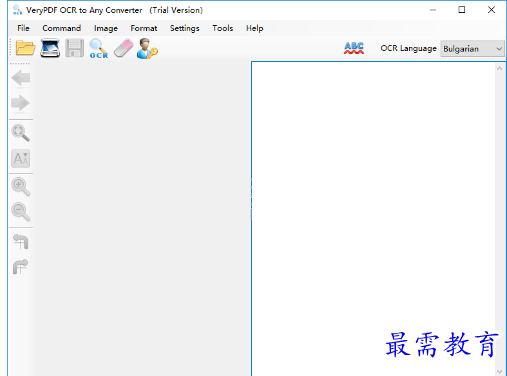Select the eraser tool icon
507x376 pixels.
point(123,48)
